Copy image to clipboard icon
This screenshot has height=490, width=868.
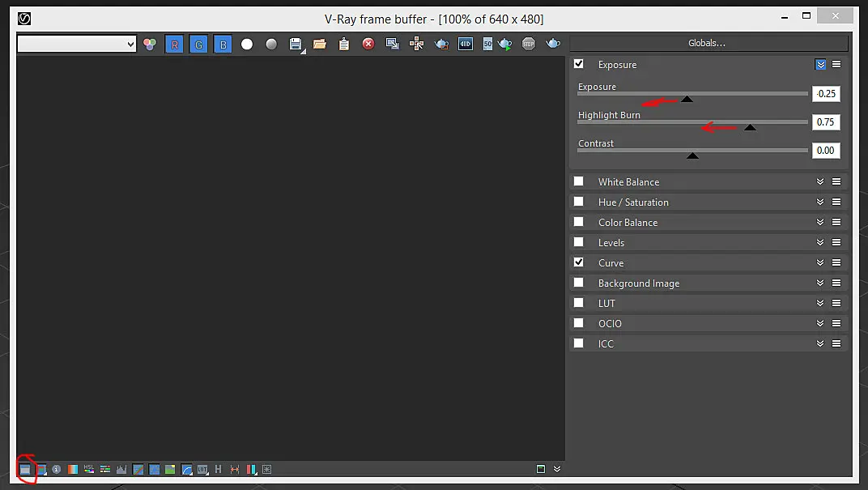(x=344, y=45)
